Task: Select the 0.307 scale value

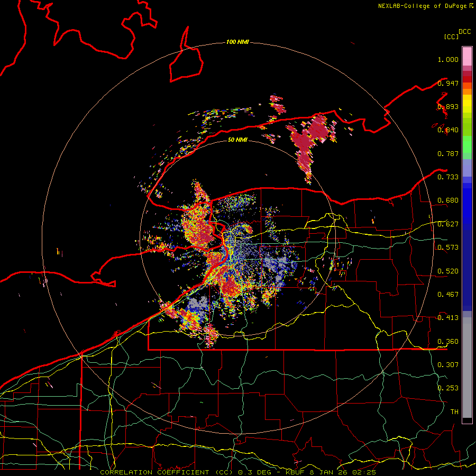Action: (x=448, y=365)
